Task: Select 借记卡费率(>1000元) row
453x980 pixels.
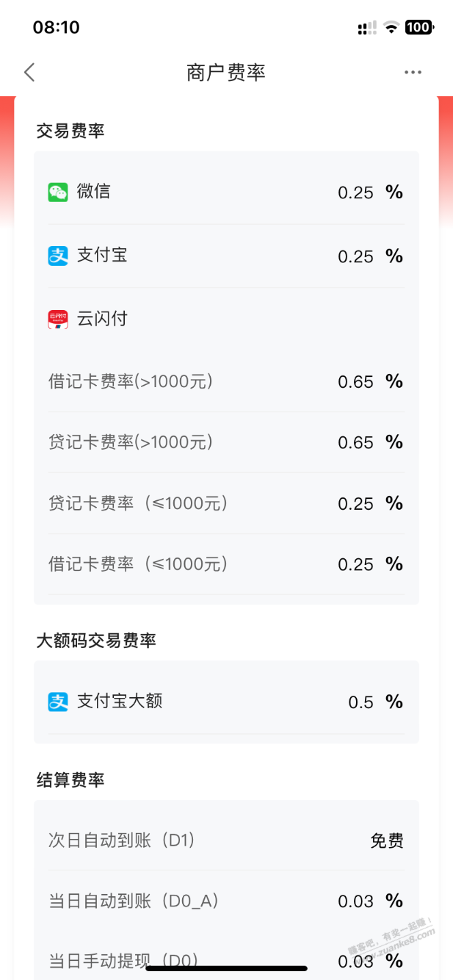Action: pos(226,381)
